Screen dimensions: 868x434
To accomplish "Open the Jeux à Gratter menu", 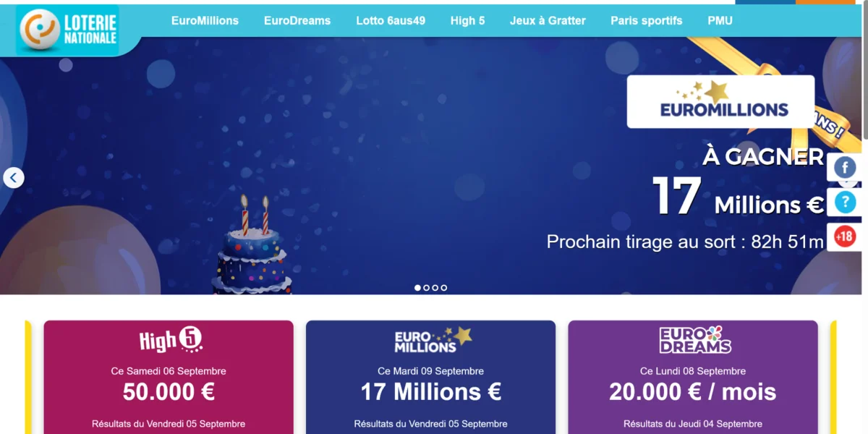I will point(548,21).
